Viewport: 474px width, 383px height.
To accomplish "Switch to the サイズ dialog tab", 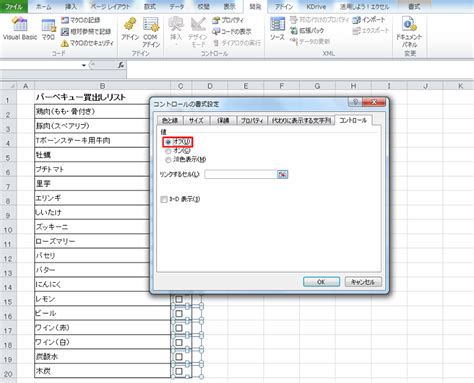I will coord(196,121).
